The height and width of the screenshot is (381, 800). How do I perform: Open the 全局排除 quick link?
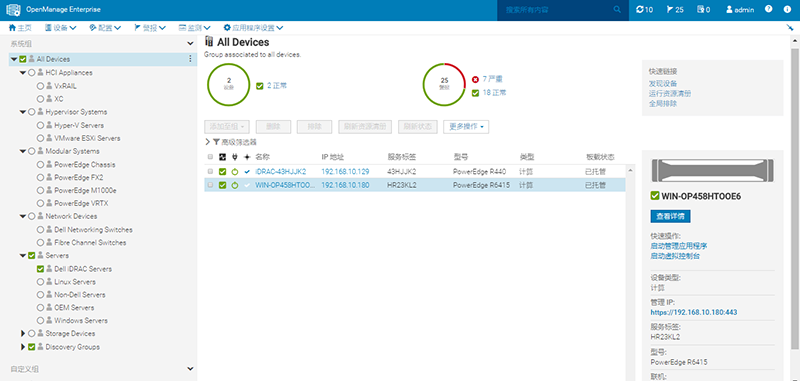click(x=663, y=104)
